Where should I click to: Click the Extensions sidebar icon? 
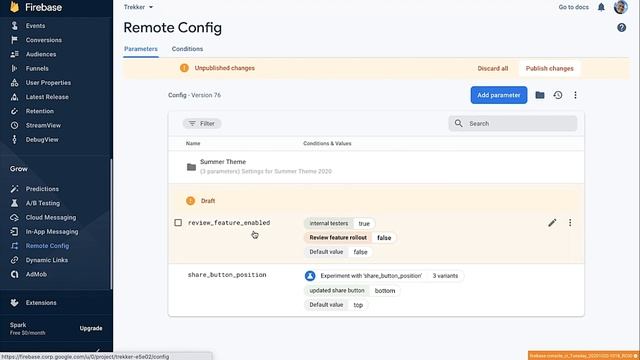[14, 302]
